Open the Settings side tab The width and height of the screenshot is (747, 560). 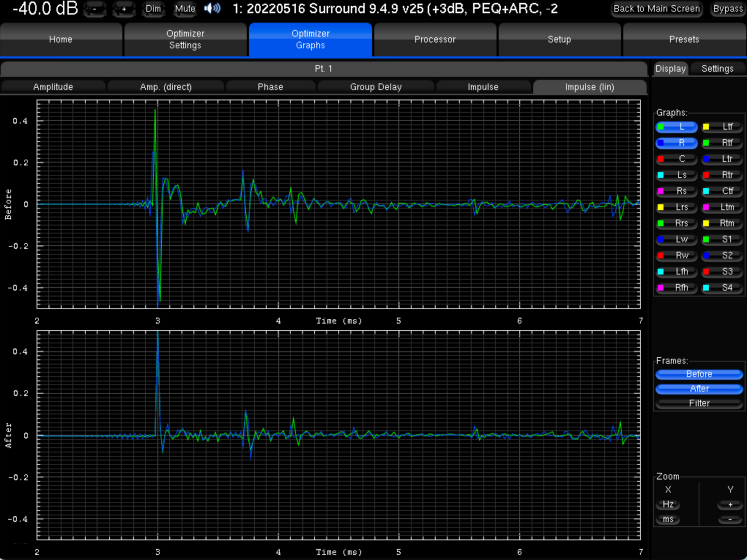717,68
